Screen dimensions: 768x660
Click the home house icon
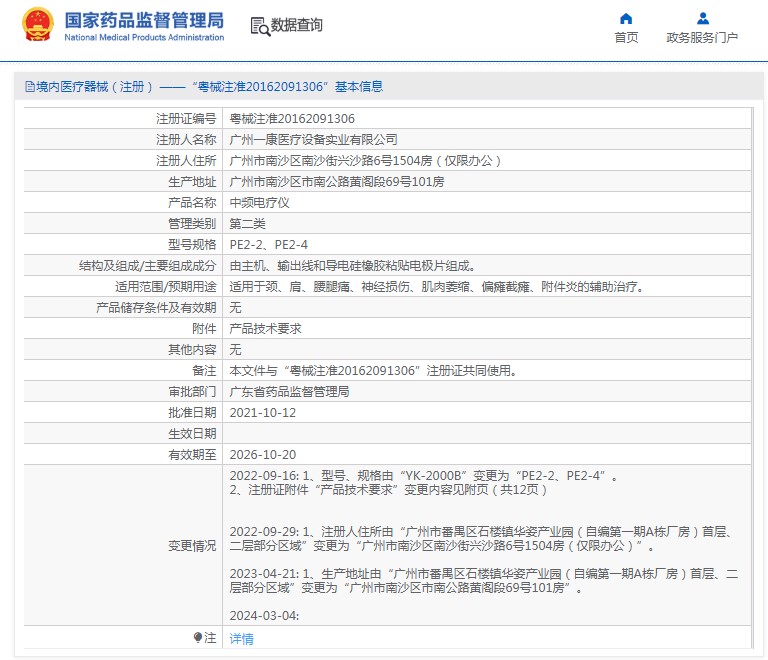tap(626, 18)
